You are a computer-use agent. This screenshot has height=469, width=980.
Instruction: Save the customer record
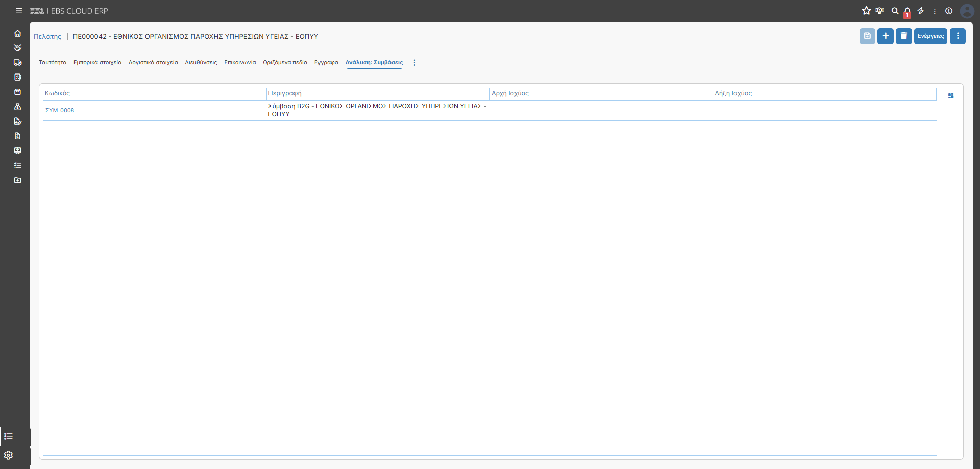(x=867, y=36)
